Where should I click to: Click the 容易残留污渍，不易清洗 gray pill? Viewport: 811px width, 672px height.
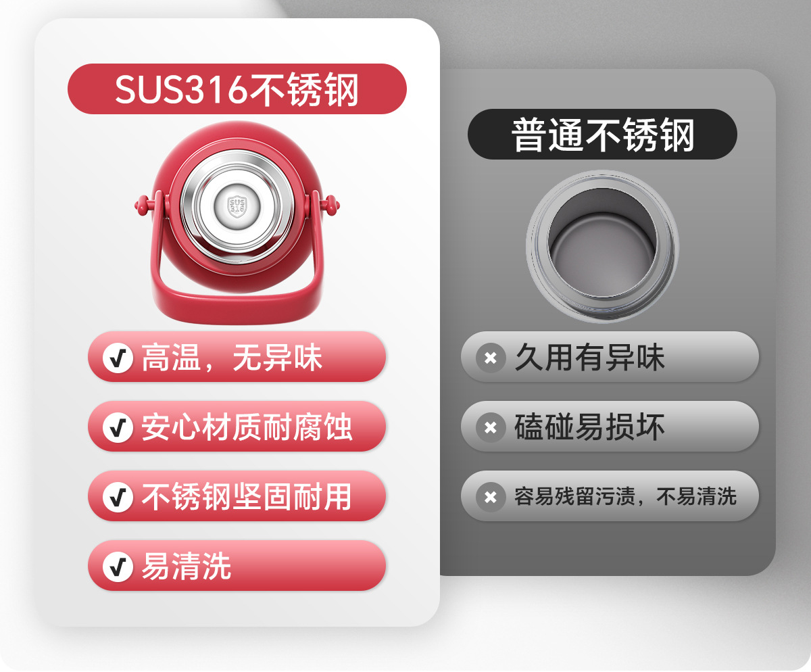[610, 496]
